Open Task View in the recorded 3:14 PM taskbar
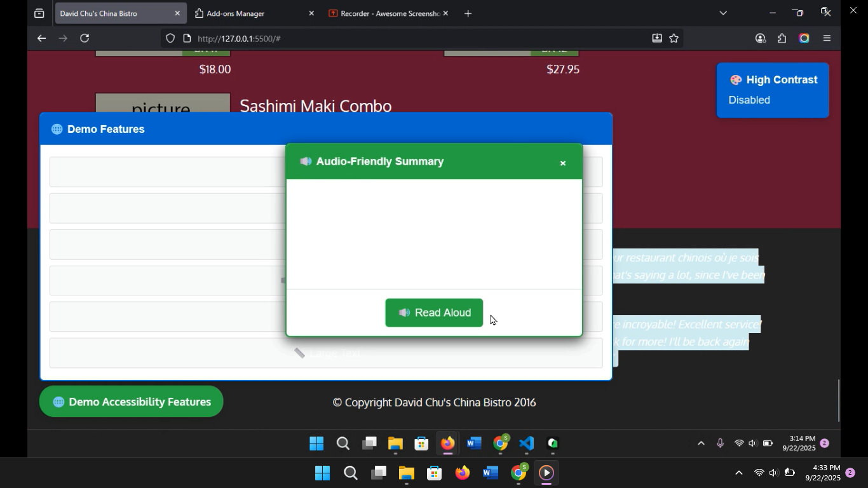The height and width of the screenshot is (488, 868). click(369, 444)
